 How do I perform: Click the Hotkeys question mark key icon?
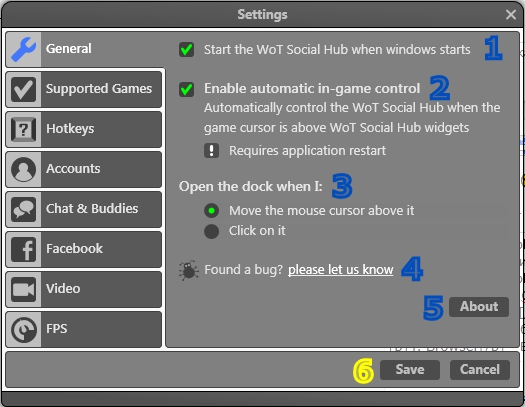(x=23, y=129)
